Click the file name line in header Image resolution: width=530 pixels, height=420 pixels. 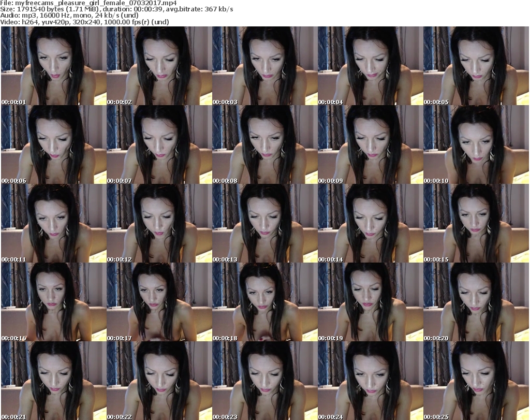88,3
